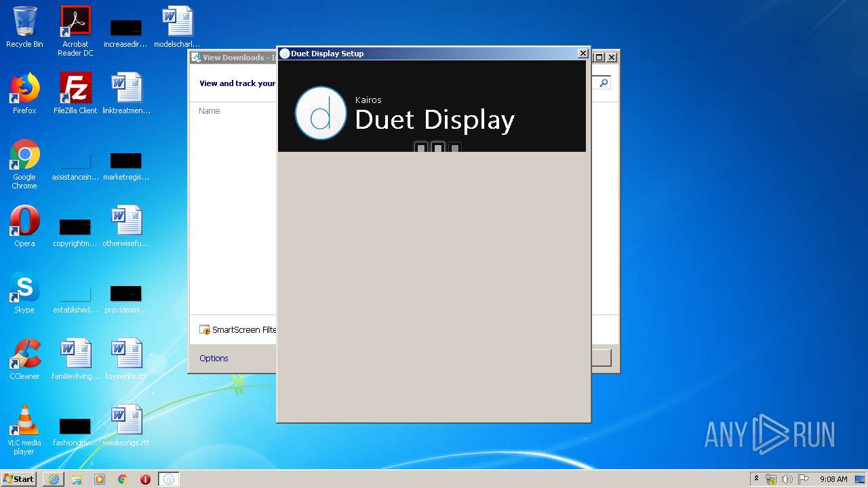Select weeksongs.rtf file on desktop
The image size is (868, 488).
pos(126,426)
